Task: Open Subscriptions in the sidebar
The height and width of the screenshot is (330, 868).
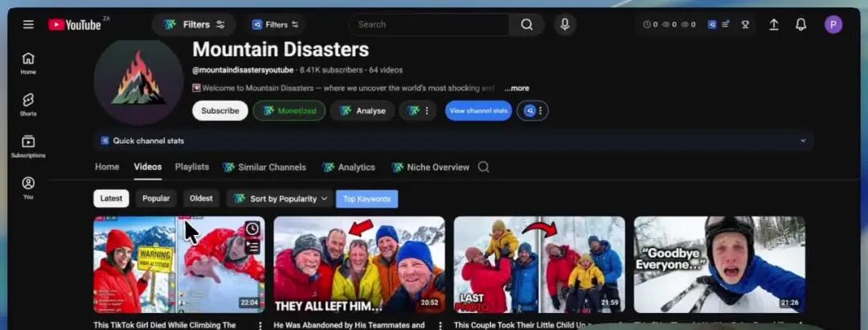Action: [x=28, y=146]
